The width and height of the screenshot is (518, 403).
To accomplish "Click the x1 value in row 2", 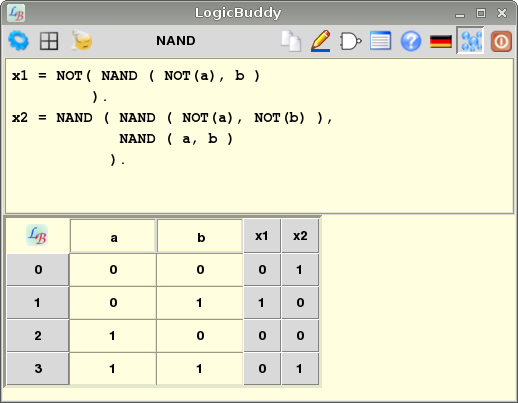I will click(x=262, y=335).
